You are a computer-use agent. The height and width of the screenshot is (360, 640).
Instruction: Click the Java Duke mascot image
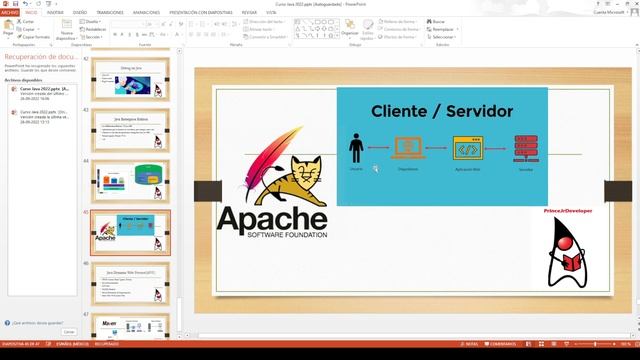tap(567, 252)
